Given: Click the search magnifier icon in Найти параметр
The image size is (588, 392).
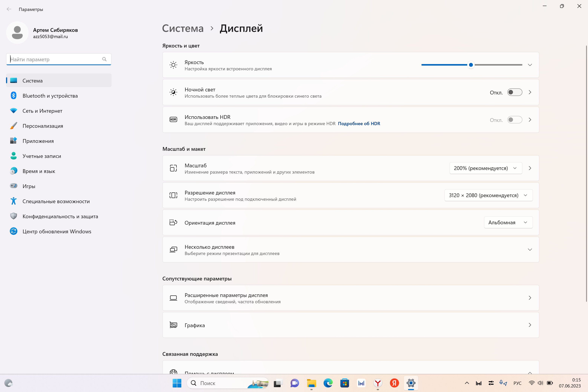Looking at the screenshot, I should (x=104, y=59).
